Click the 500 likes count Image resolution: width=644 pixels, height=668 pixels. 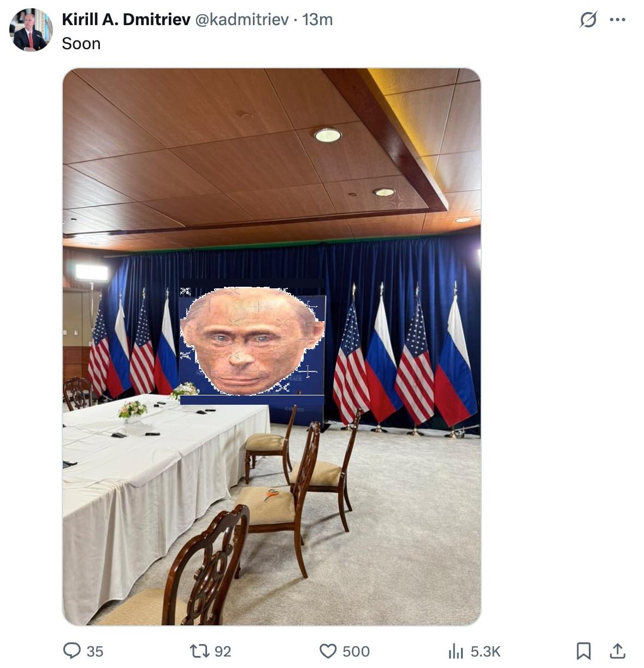356,651
